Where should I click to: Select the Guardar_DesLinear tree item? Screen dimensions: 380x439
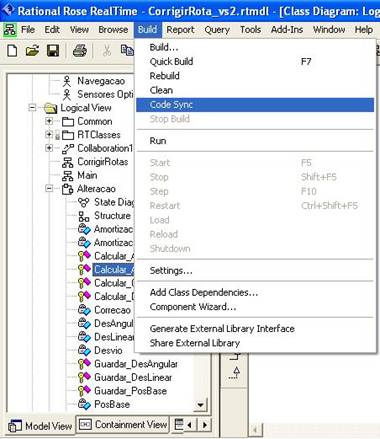[x=133, y=378]
